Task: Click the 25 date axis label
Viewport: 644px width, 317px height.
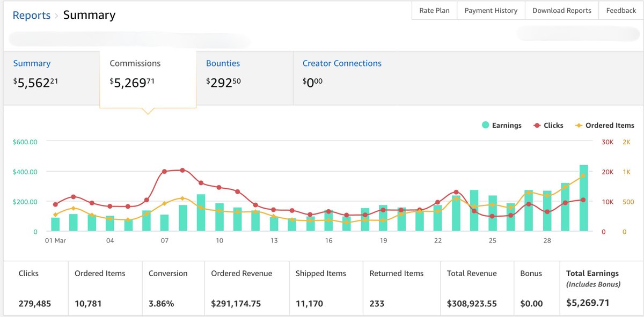Action: click(493, 241)
